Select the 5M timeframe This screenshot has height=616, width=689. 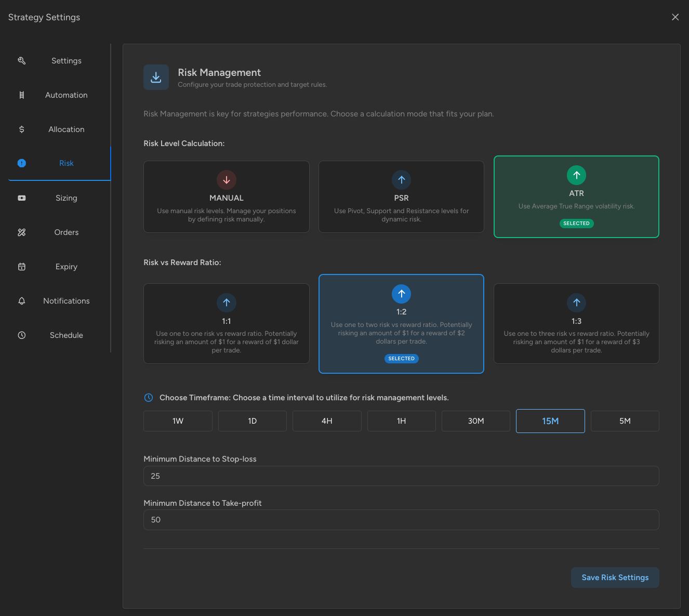click(x=625, y=421)
